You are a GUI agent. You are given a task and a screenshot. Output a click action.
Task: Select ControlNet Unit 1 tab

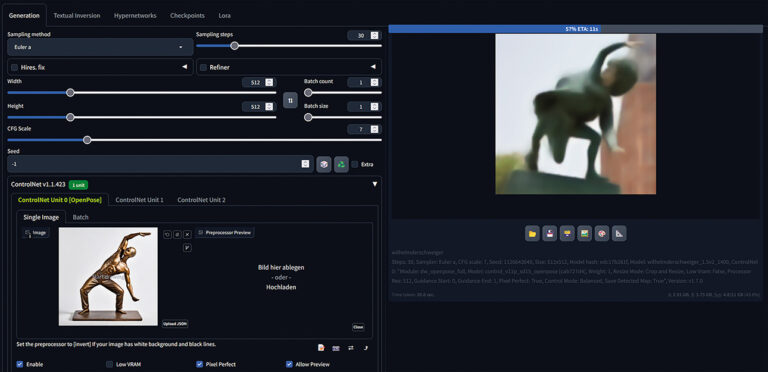(140, 200)
